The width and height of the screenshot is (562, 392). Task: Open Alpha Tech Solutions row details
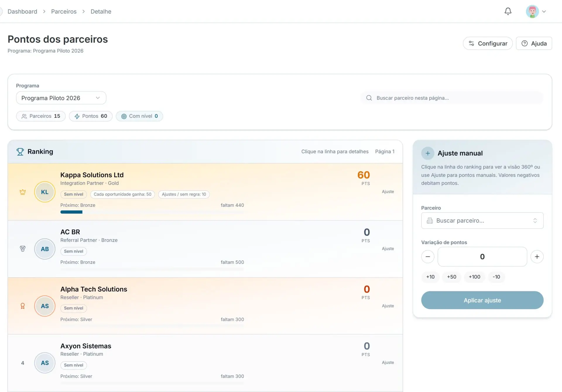coord(205,306)
